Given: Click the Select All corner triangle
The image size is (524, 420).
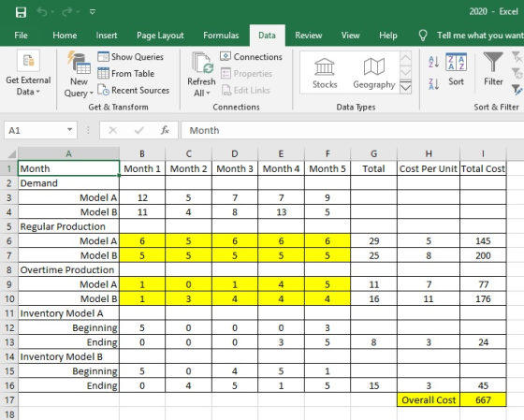Looking at the screenshot, I should (11, 153).
